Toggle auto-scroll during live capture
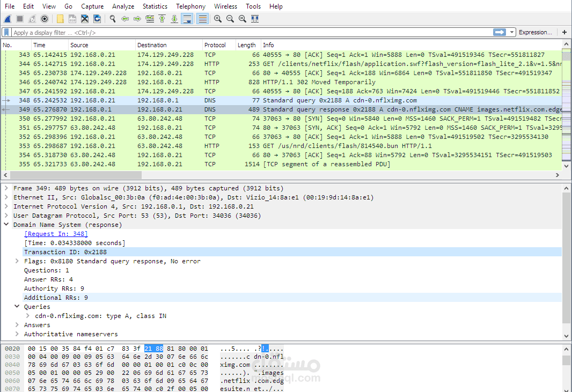 pyautogui.click(x=187, y=19)
